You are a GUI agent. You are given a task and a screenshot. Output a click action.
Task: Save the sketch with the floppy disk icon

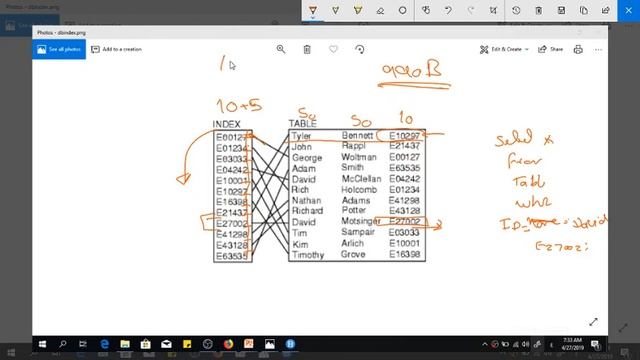point(561,10)
